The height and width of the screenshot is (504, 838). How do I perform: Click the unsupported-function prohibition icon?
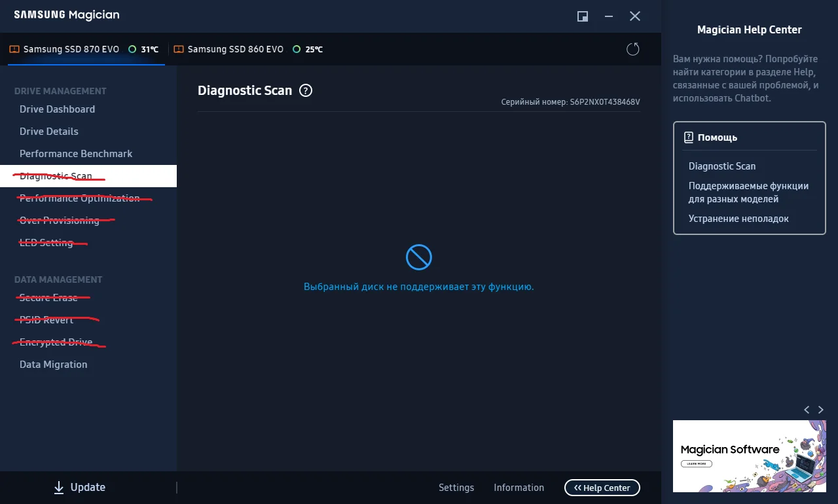419,257
